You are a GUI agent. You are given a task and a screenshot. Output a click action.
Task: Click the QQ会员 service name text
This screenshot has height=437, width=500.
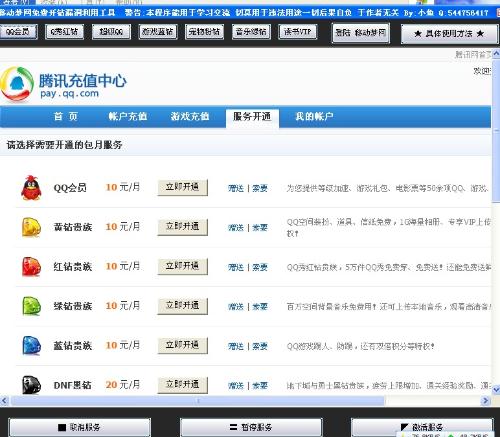70,188
